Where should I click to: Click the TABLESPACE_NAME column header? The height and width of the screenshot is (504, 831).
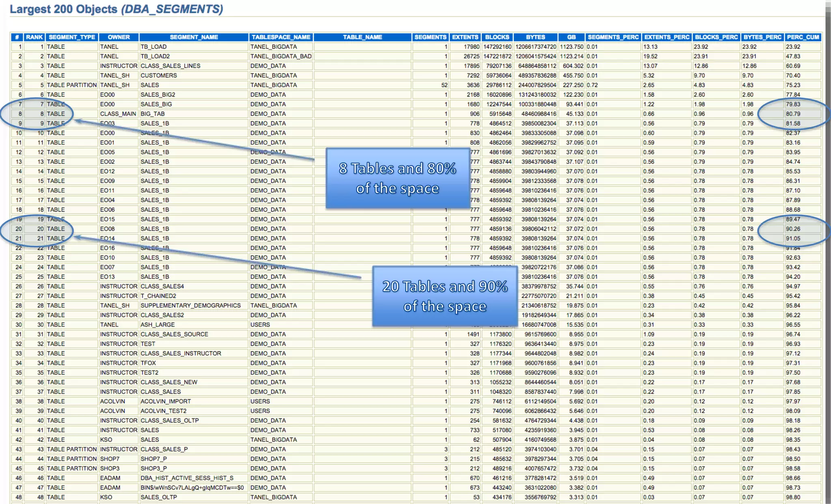pos(281,37)
